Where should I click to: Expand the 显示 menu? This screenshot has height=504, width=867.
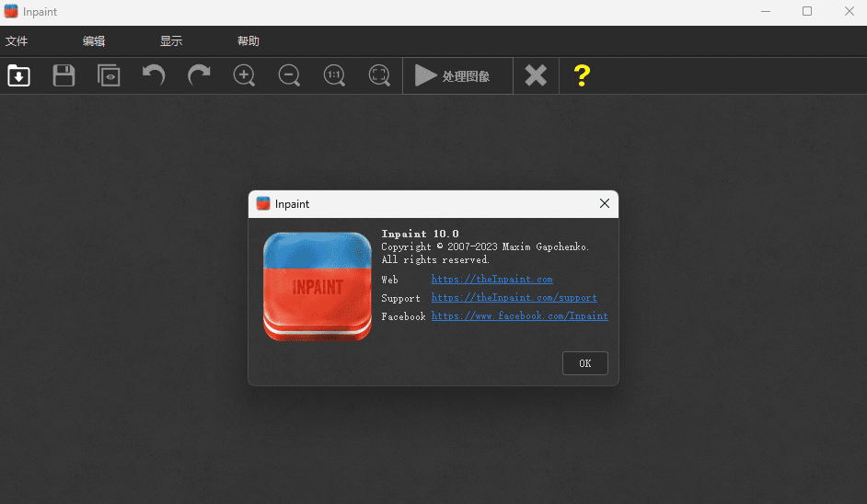[171, 41]
